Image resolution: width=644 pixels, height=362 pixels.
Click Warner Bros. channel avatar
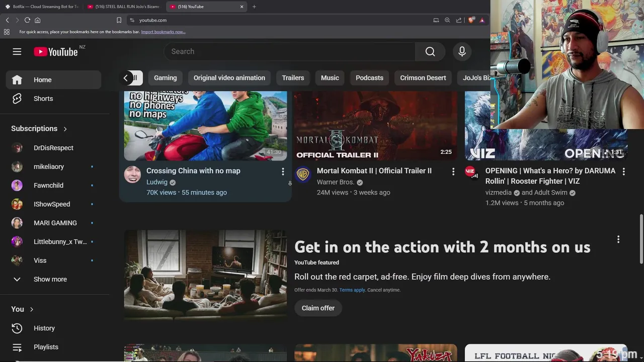pyautogui.click(x=303, y=174)
